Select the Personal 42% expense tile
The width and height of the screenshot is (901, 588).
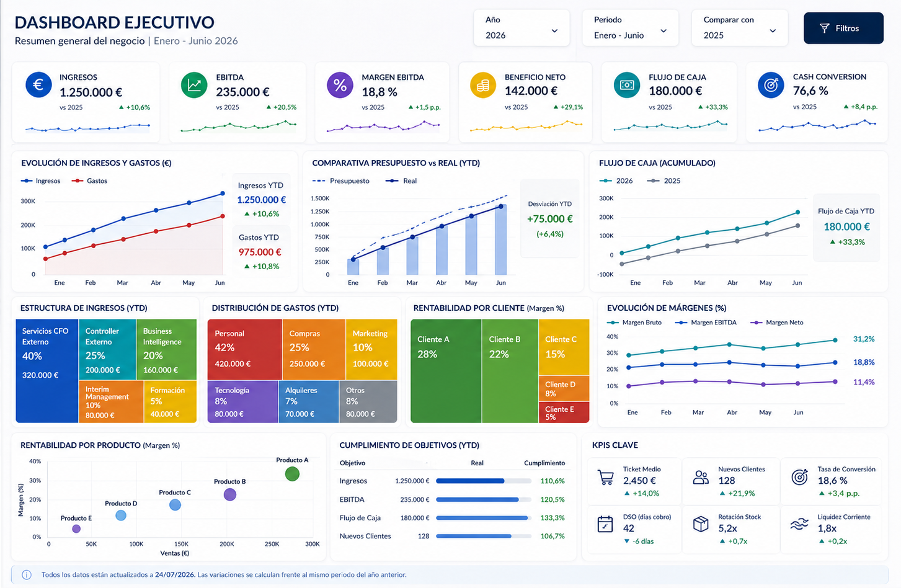[x=244, y=349]
